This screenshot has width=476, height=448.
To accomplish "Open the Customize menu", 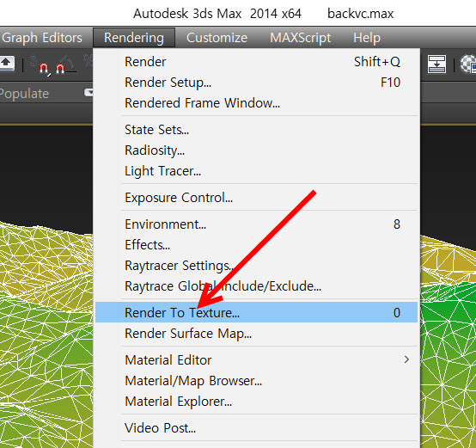I will tap(217, 38).
